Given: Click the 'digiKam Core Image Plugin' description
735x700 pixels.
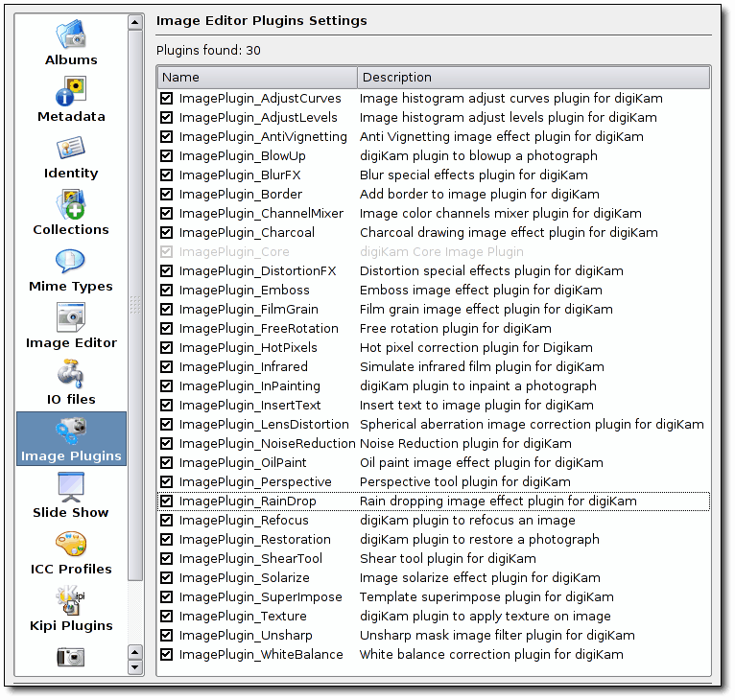Looking at the screenshot, I should pos(441,251).
